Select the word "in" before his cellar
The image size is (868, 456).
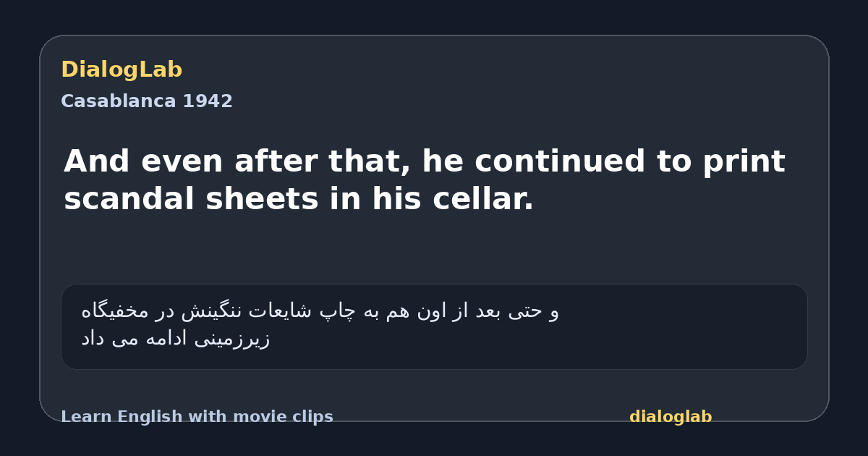point(346,199)
